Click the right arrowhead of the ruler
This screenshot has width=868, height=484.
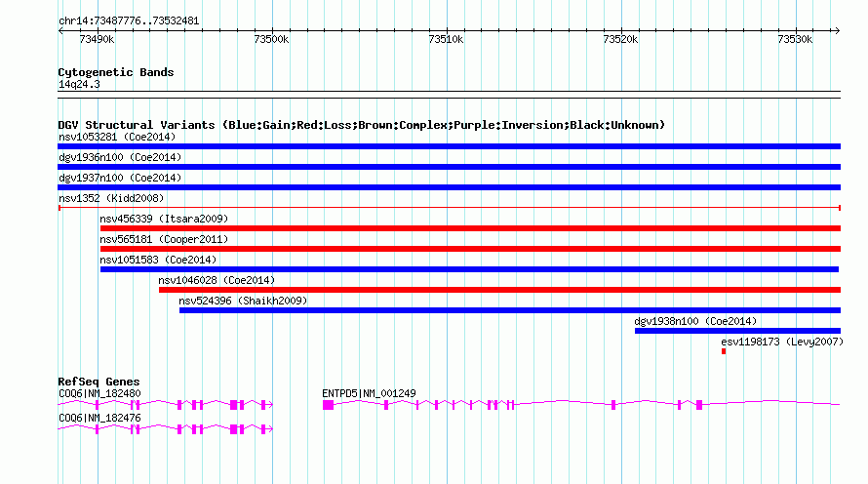point(837,31)
